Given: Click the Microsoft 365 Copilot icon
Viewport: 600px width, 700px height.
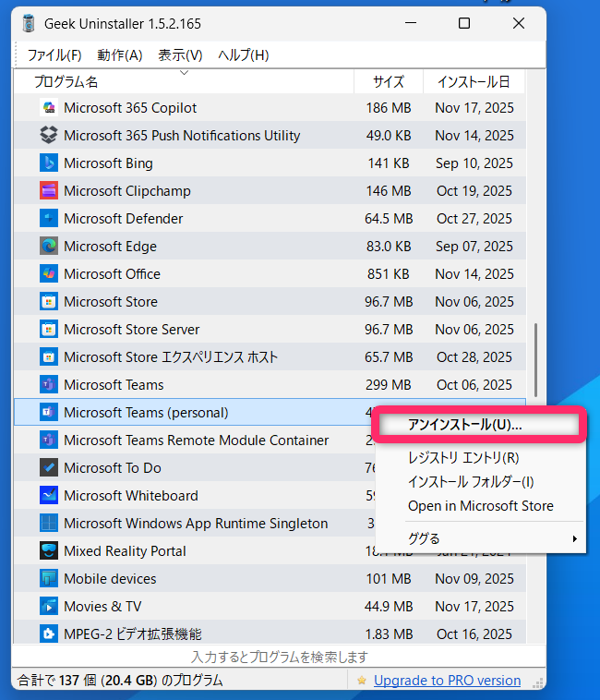Looking at the screenshot, I should (x=49, y=108).
